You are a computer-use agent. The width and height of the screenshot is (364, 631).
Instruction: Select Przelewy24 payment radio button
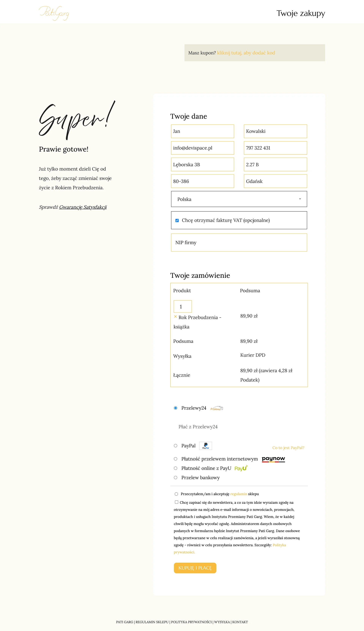point(176,408)
